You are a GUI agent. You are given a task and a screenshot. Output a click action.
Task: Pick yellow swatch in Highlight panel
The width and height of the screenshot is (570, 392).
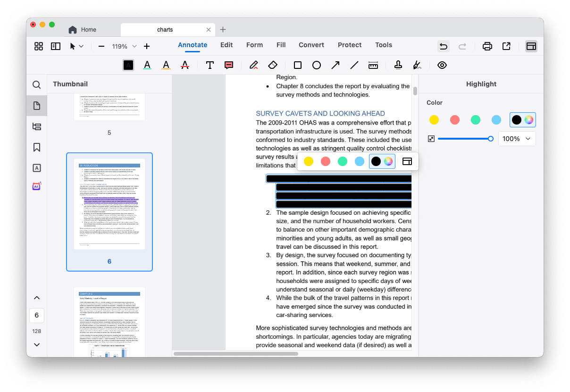click(x=434, y=120)
